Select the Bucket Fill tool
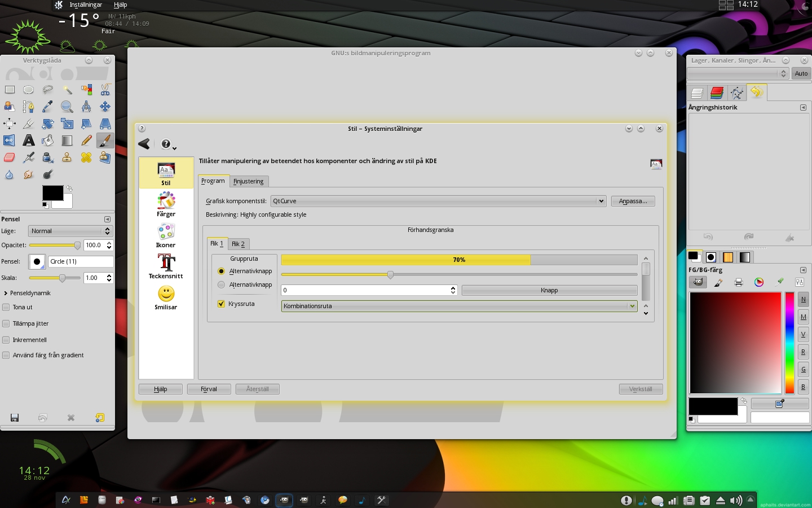 (48, 140)
